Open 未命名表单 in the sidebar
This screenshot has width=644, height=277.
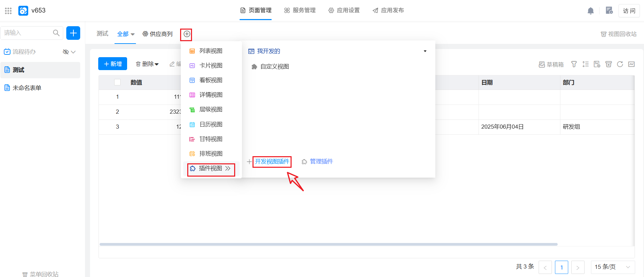[x=27, y=88]
